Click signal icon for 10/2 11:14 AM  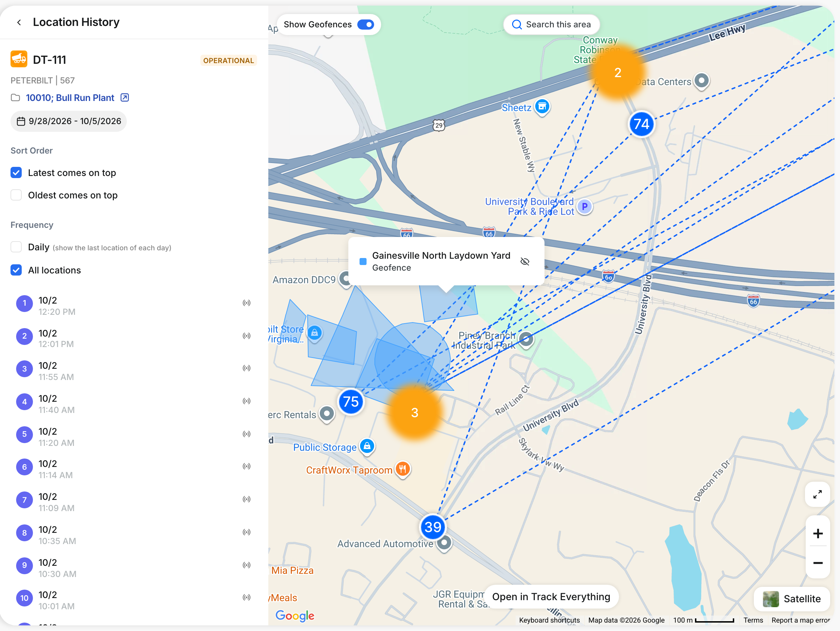pos(247,466)
